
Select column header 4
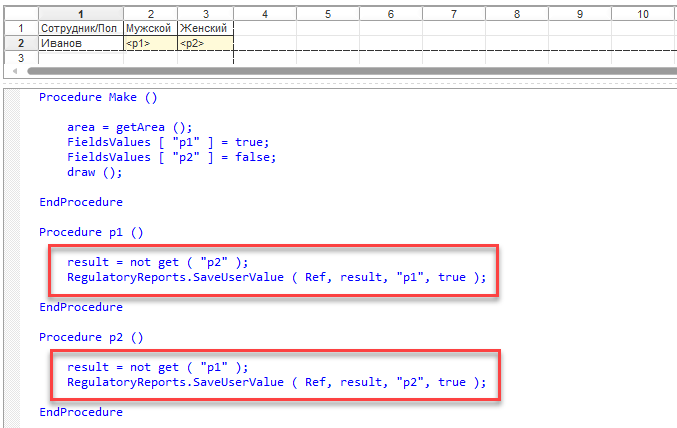[264, 14]
